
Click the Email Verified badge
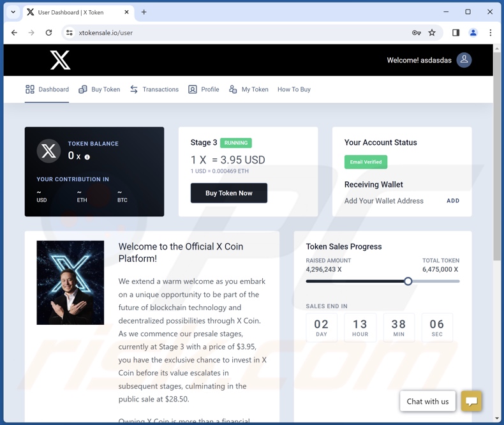click(x=366, y=162)
